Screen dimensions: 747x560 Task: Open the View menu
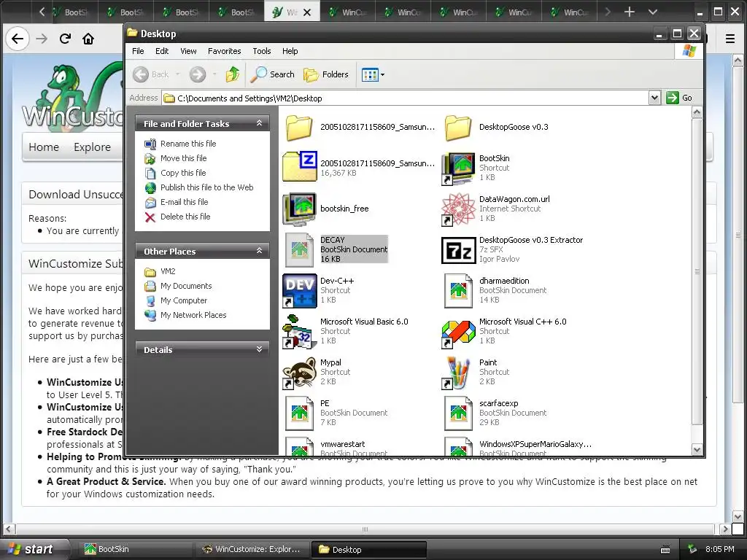coord(188,51)
